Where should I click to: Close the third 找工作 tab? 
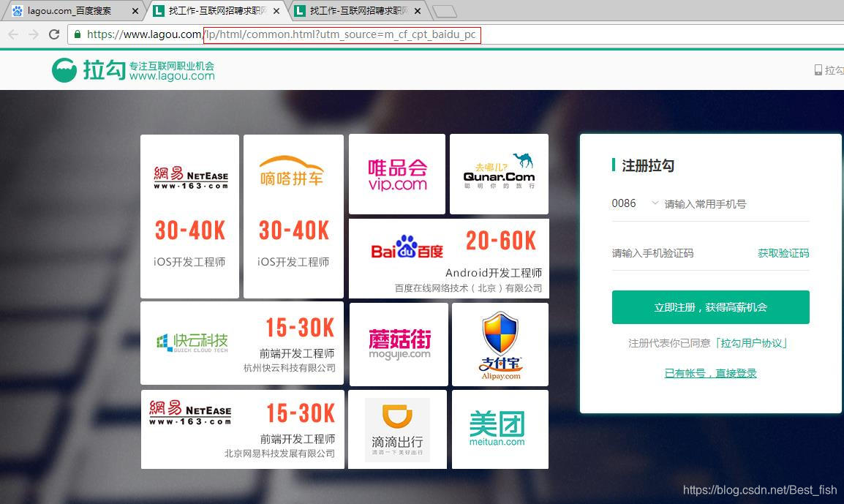pyautogui.click(x=418, y=11)
